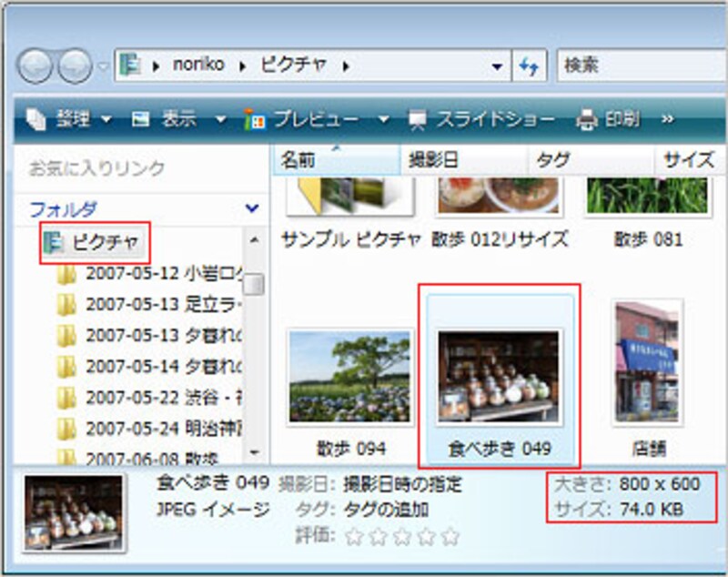728x577 pixels.
Task: Collapse the フォルダ folders pane chevron
Action: [x=252, y=208]
